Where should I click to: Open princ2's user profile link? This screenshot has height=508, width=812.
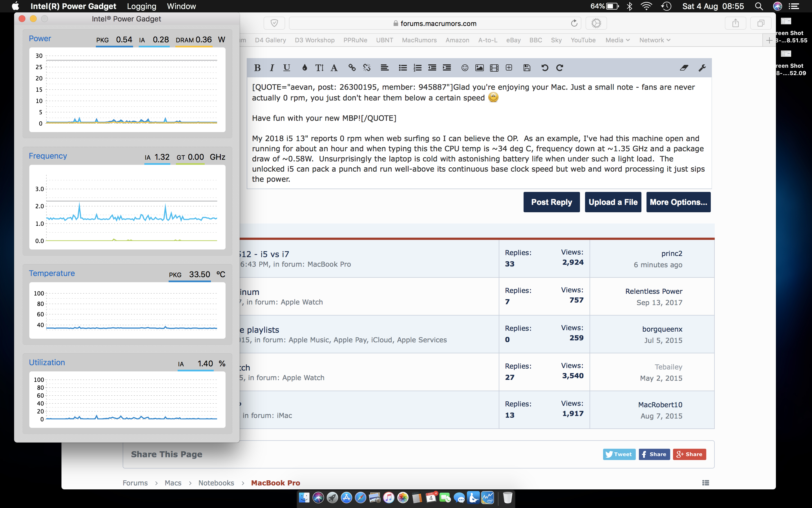[x=671, y=253]
